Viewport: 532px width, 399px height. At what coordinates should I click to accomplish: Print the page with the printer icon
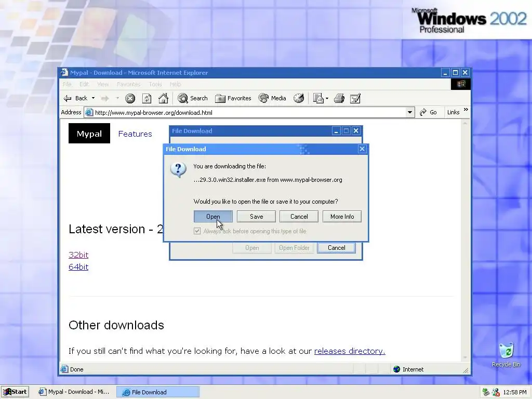coord(339,98)
